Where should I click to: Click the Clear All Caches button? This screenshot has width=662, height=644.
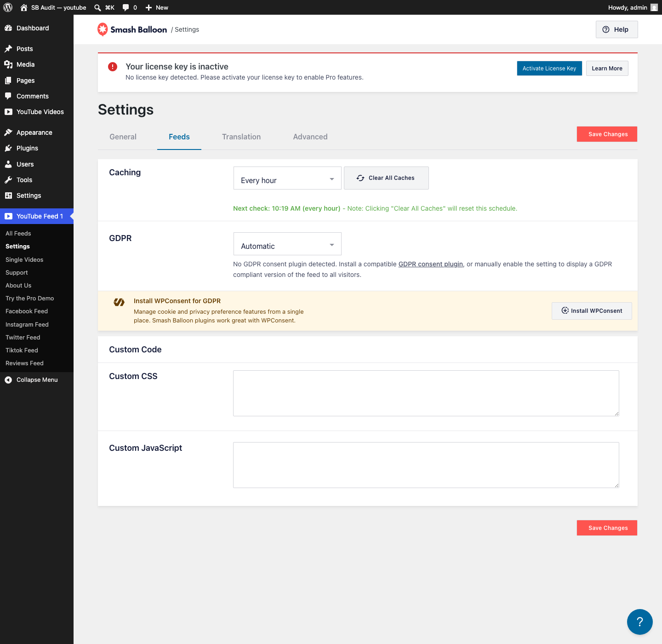(386, 178)
